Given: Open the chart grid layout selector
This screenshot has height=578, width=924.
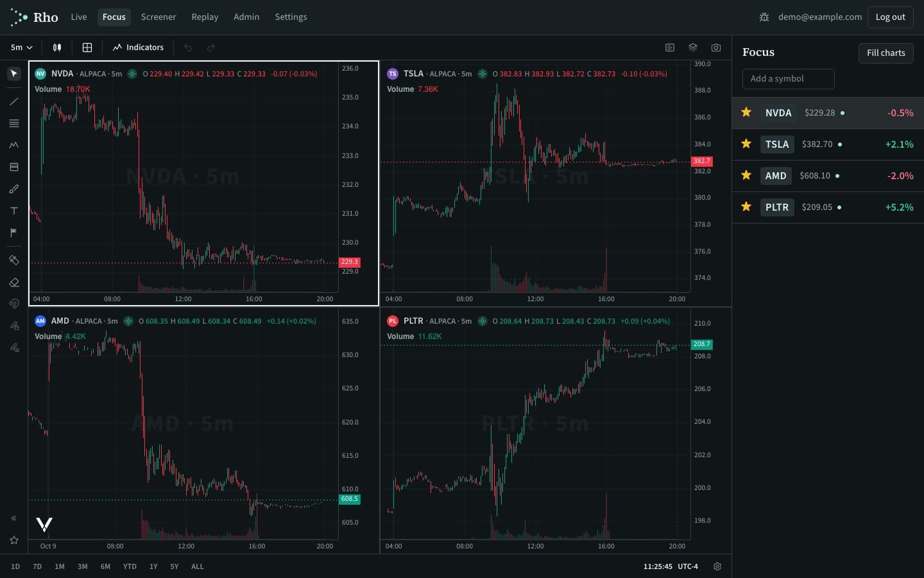Looking at the screenshot, I should pyautogui.click(x=87, y=48).
